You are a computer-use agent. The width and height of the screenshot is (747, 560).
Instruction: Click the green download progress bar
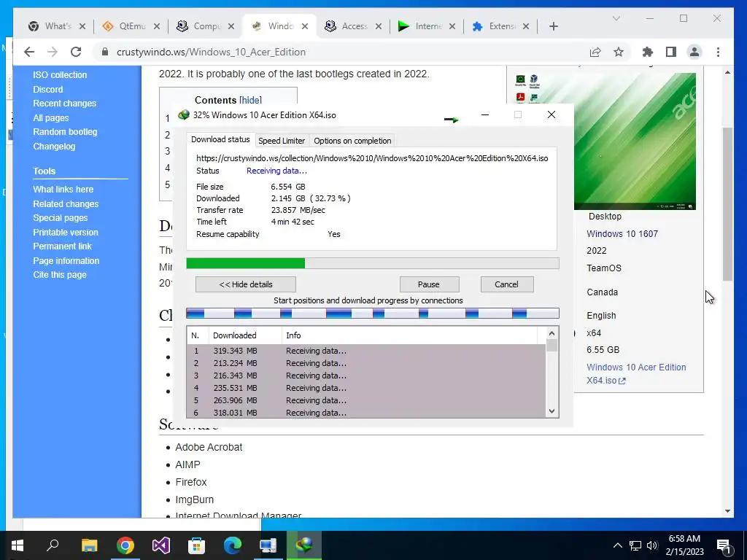click(373, 263)
